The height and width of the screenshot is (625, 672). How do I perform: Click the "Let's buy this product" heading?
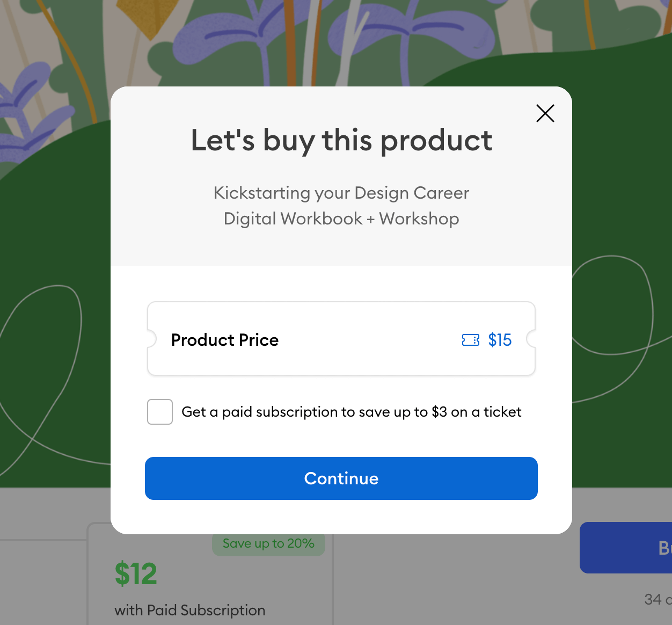point(341,140)
